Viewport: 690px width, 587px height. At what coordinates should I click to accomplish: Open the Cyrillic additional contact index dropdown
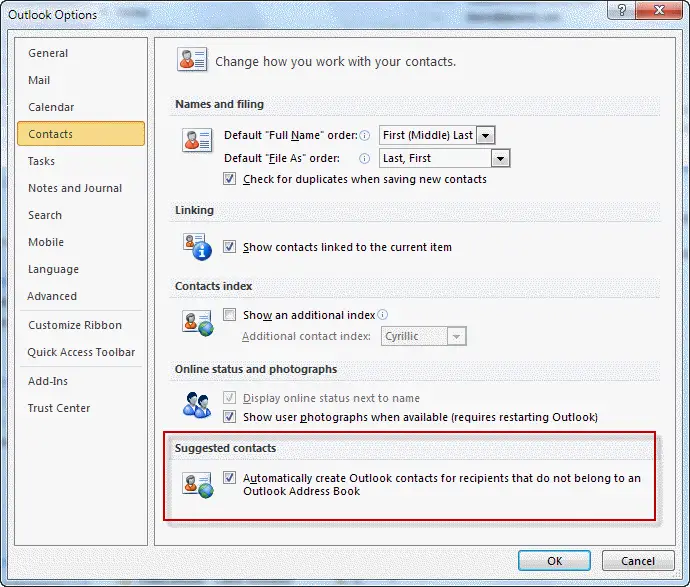423,336
